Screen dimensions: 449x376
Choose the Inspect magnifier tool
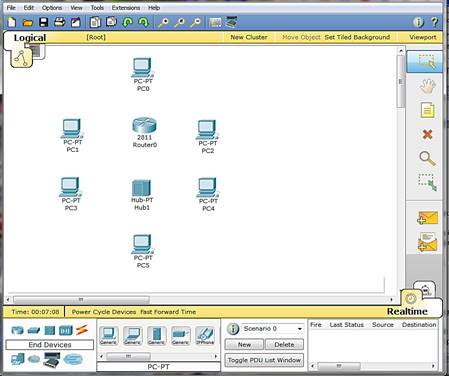point(427,159)
